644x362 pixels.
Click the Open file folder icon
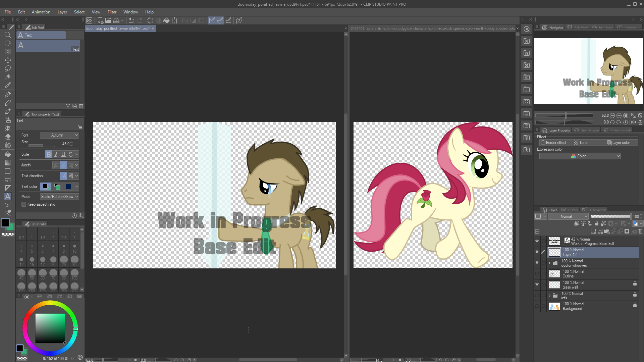(108, 20)
